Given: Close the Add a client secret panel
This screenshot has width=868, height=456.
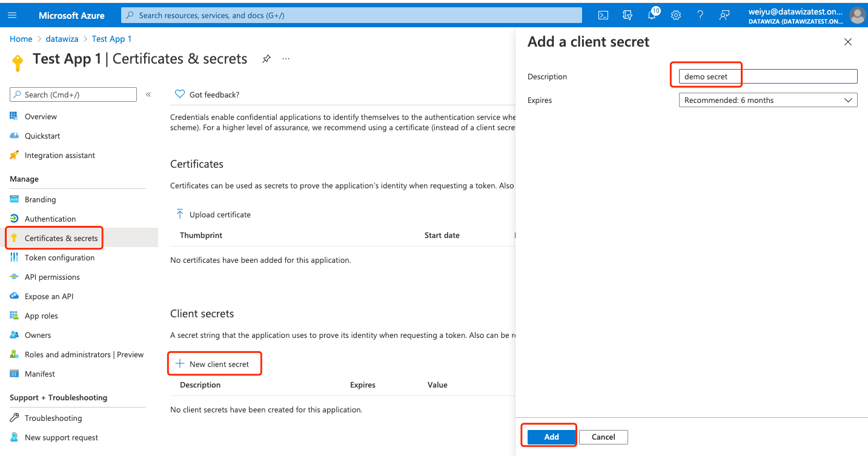Looking at the screenshot, I should tap(848, 42).
